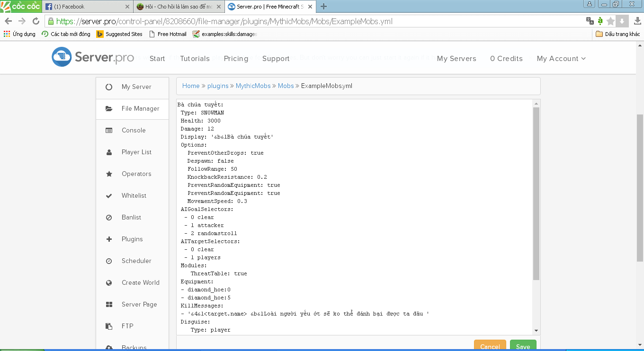The width and height of the screenshot is (644, 351).
Task: Click the File Manager folder icon
Action: pyautogui.click(x=109, y=109)
